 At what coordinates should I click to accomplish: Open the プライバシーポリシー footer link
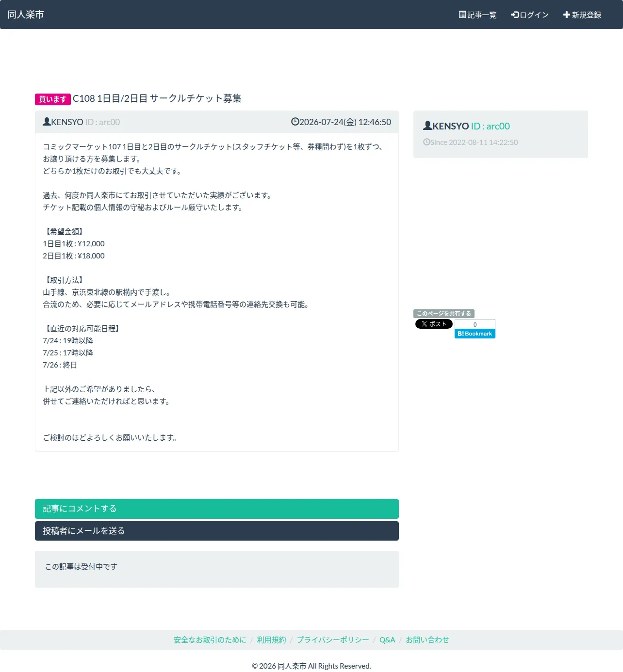coord(333,640)
